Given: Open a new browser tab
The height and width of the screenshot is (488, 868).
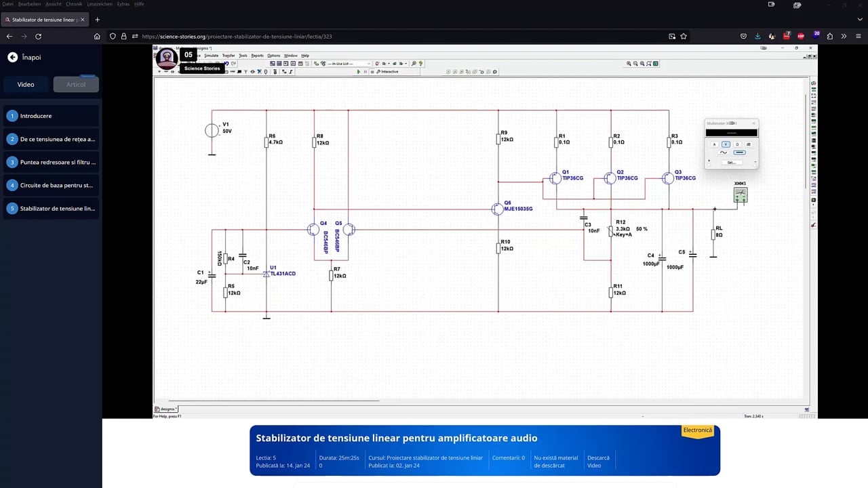Looking at the screenshot, I should pos(98,20).
